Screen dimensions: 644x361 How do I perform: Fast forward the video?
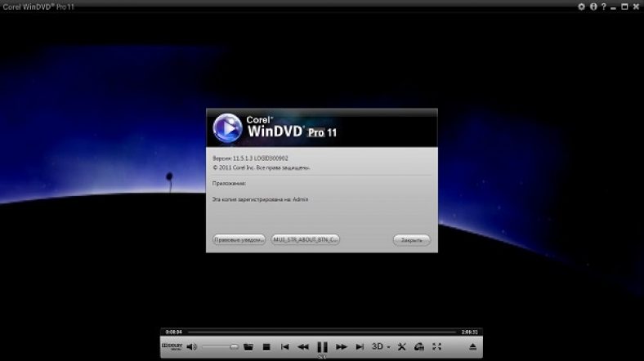point(342,346)
